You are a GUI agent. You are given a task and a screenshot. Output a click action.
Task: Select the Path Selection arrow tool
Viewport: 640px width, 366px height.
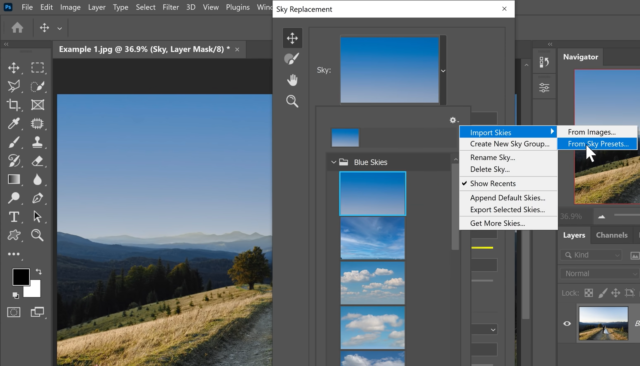[37, 217]
